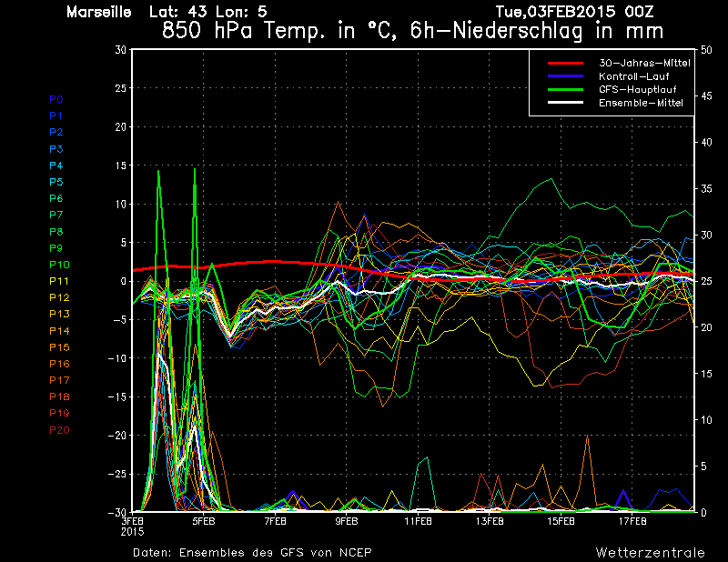Click the 9FEB date axis label

[347, 521]
